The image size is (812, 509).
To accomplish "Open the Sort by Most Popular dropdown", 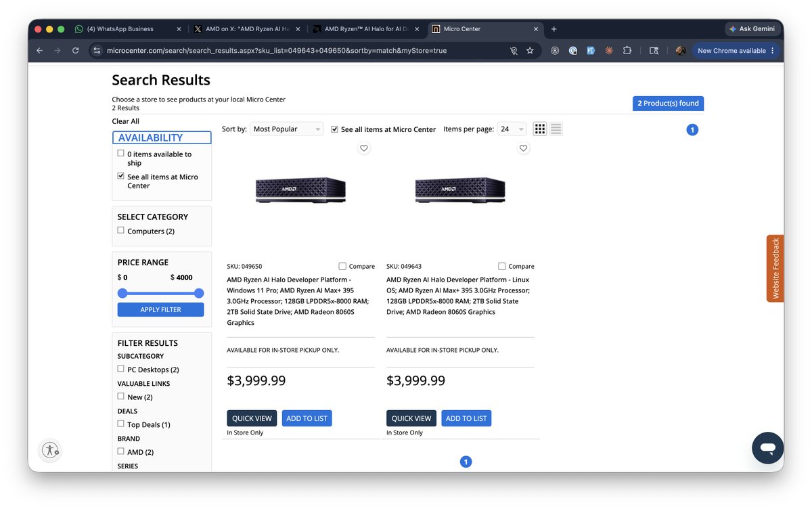I will tap(287, 129).
